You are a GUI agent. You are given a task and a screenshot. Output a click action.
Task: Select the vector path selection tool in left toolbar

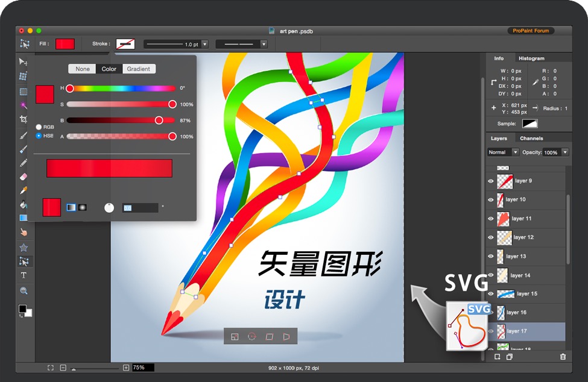24,261
